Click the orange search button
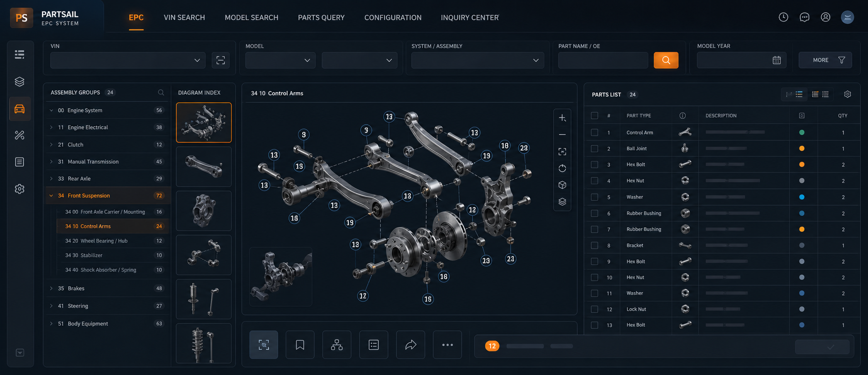Screen dimensions: 868x375 (666, 60)
